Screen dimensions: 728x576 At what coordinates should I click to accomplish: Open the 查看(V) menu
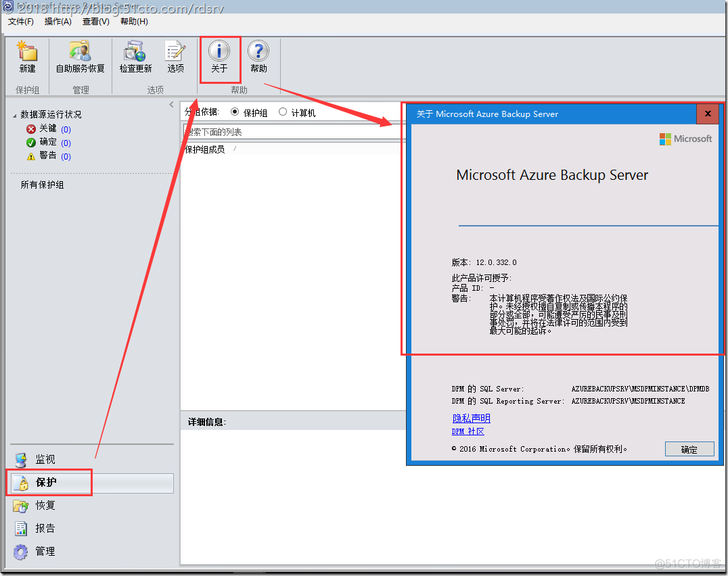tap(96, 22)
